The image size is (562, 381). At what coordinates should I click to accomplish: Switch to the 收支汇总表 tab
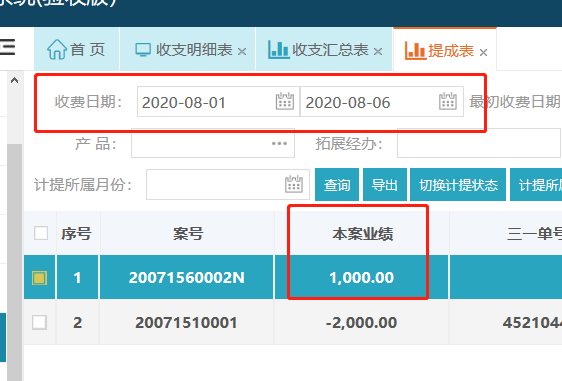(x=324, y=49)
